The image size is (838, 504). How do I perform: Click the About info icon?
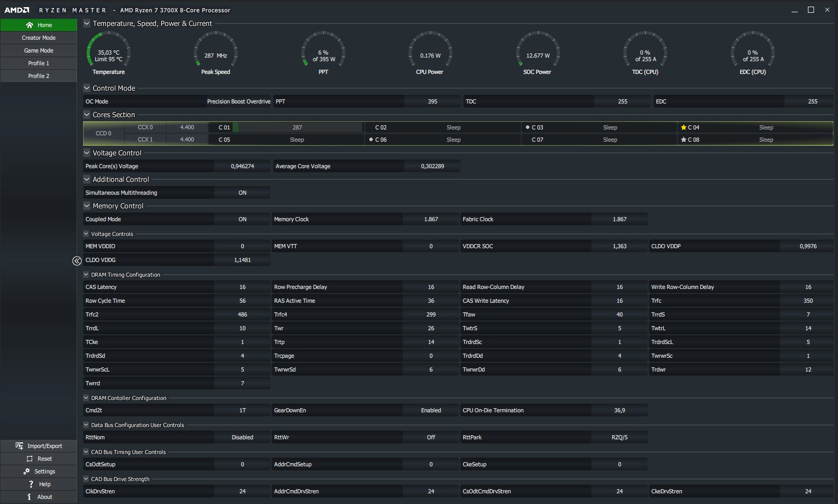tap(29, 497)
